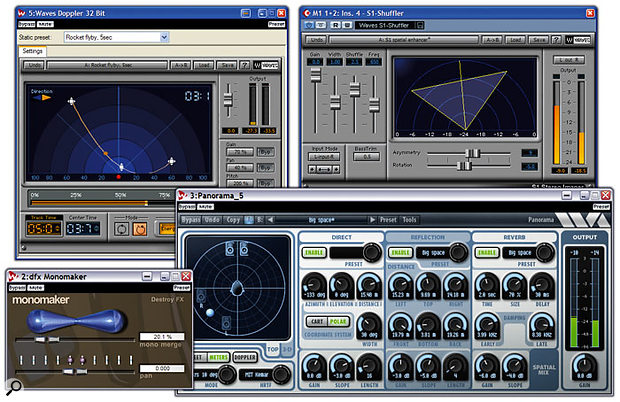620x402 pixels.
Task: Select POLAR coordinate system in Panorama
Action: 338,322
